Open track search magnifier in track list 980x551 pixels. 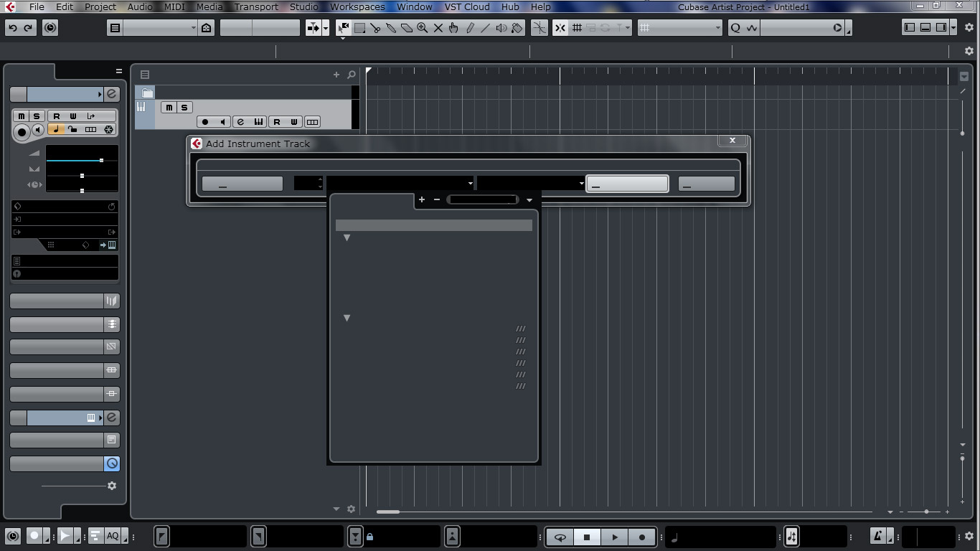[352, 75]
